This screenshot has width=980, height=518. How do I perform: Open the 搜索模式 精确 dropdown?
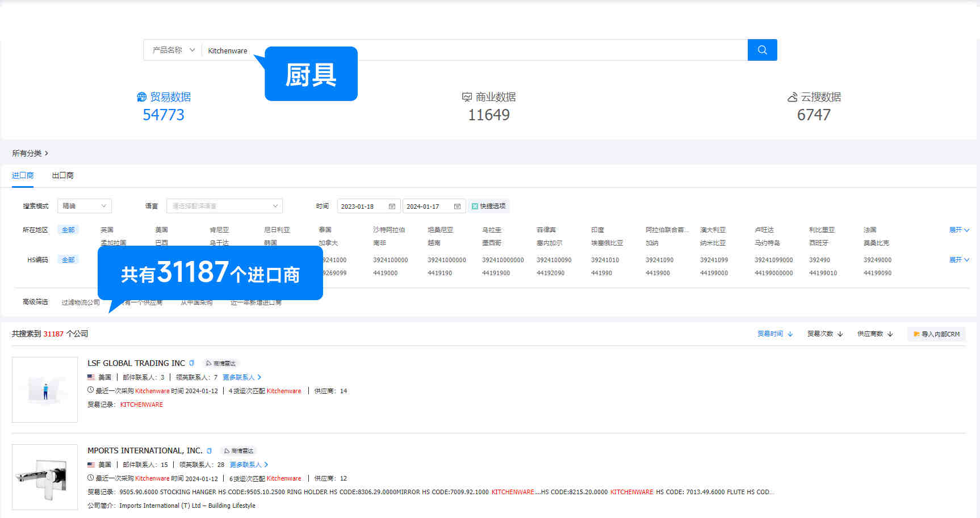(x=84, y=206)
